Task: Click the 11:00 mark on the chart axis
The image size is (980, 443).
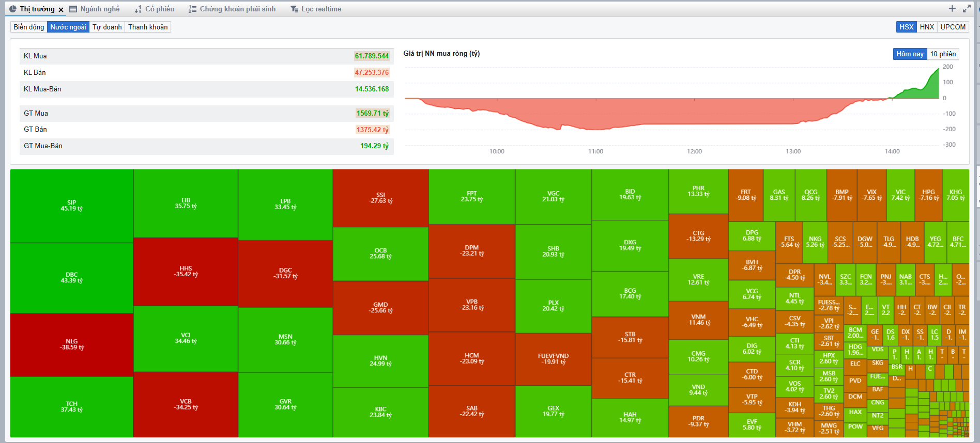Action: (595, 151)
